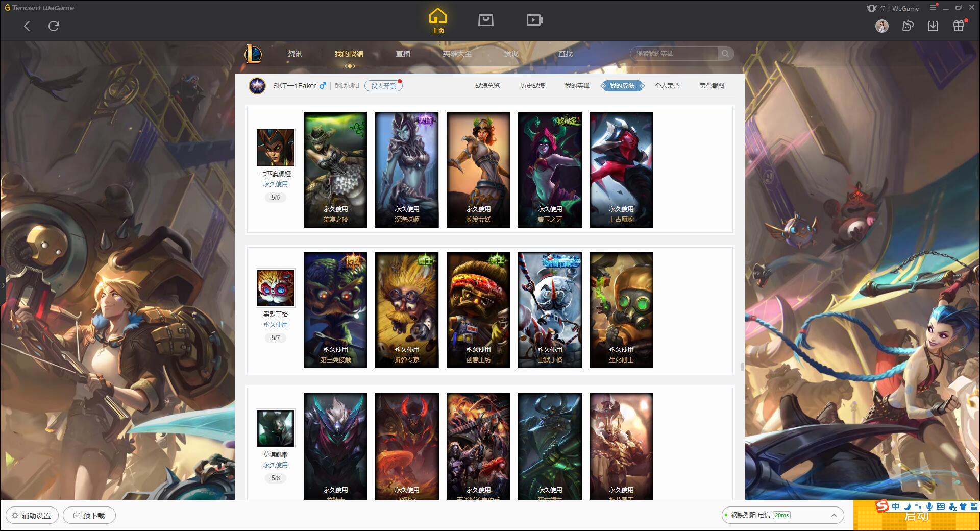
Task: Open the Sogou soft keyboard icon
Action: click(941, 506)
